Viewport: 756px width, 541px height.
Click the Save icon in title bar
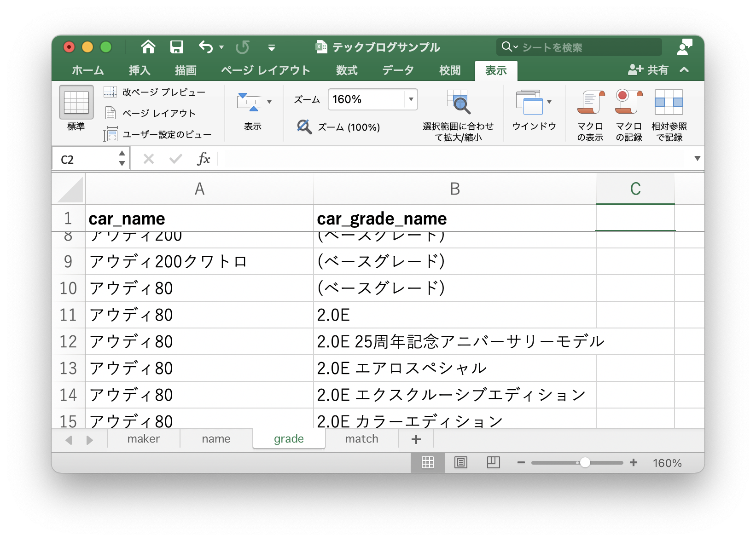tap(177, 47)
